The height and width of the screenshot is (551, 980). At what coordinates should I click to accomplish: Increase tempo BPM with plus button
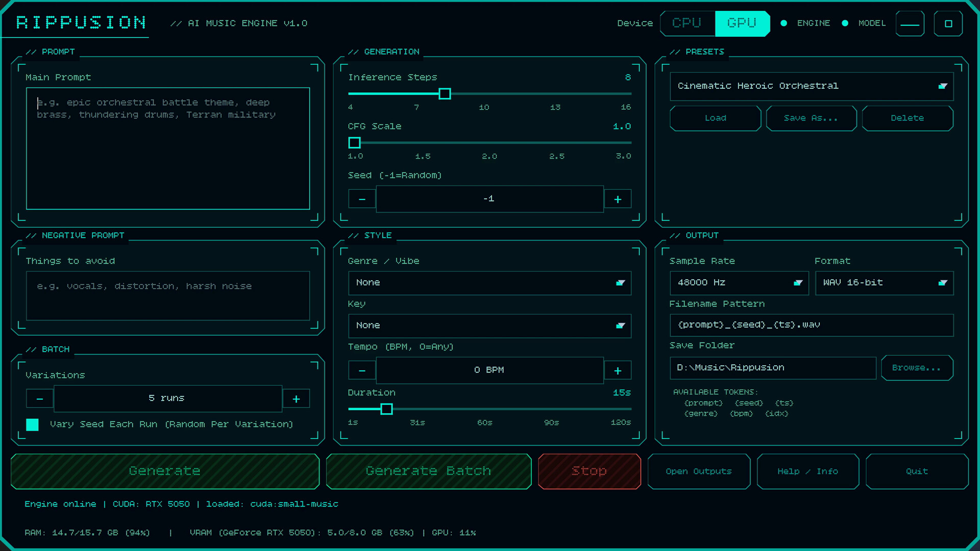tap(618, 370)
